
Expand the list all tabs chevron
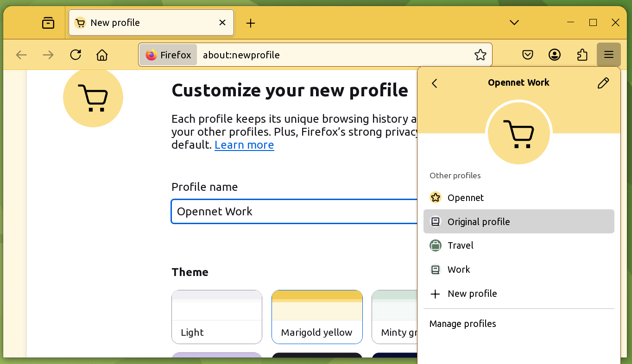pos(514,23)
